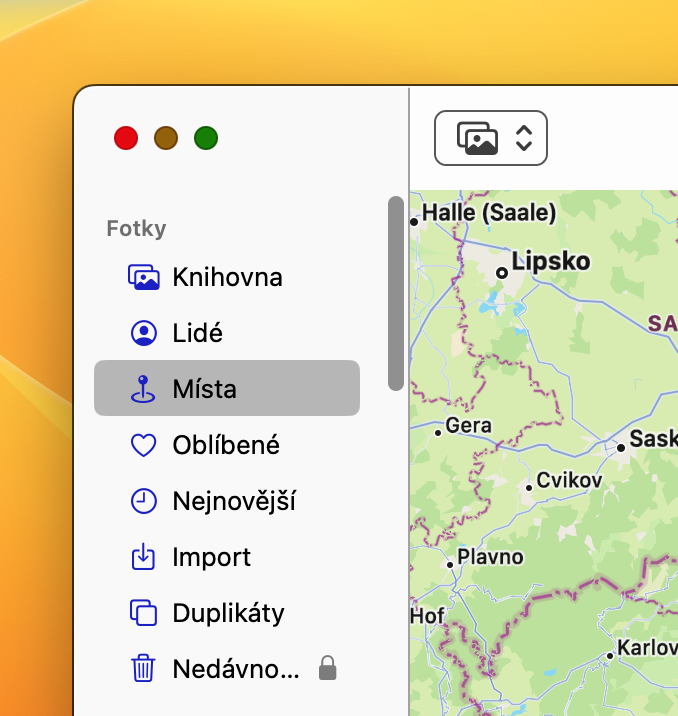This screenshot has height=716, width=678.
Task: Click Lipsko on the map
Action: click(x=551, y=262)
